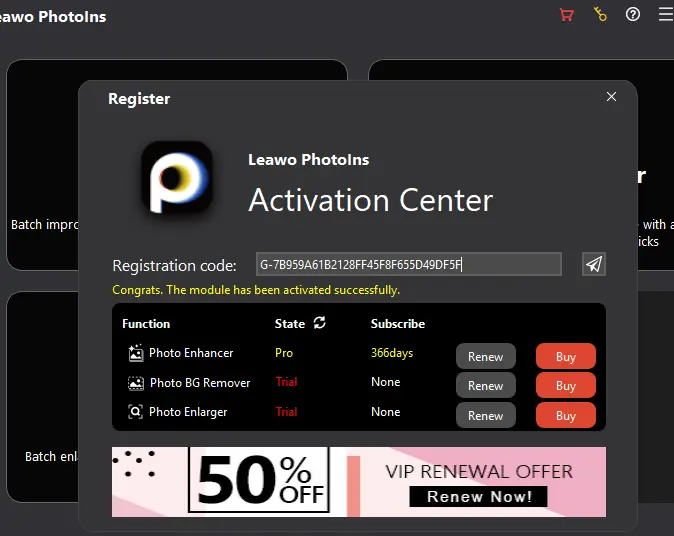Open the help question mark icon
Screen dimensions: 674x536
pos(633,14)
